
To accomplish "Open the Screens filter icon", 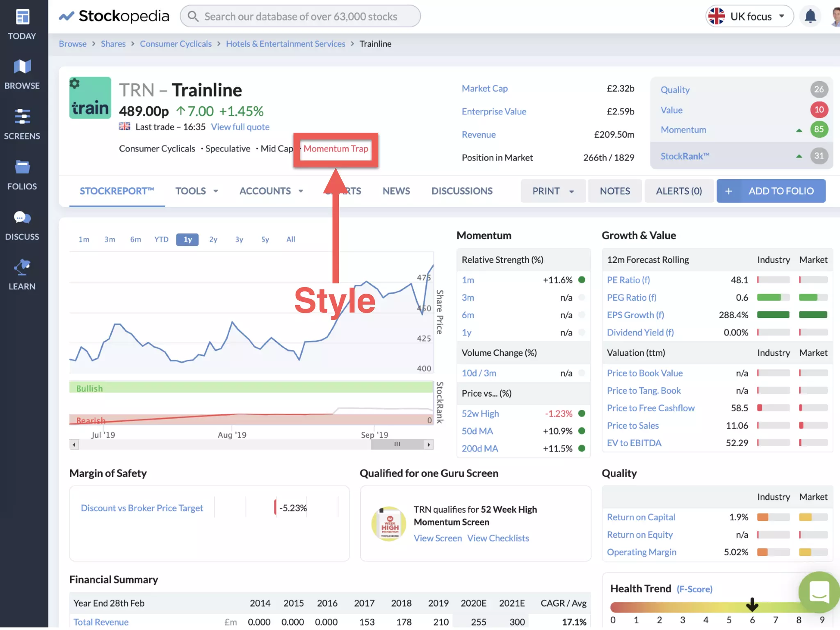I will pyautogui.click(x=22, y=117).
